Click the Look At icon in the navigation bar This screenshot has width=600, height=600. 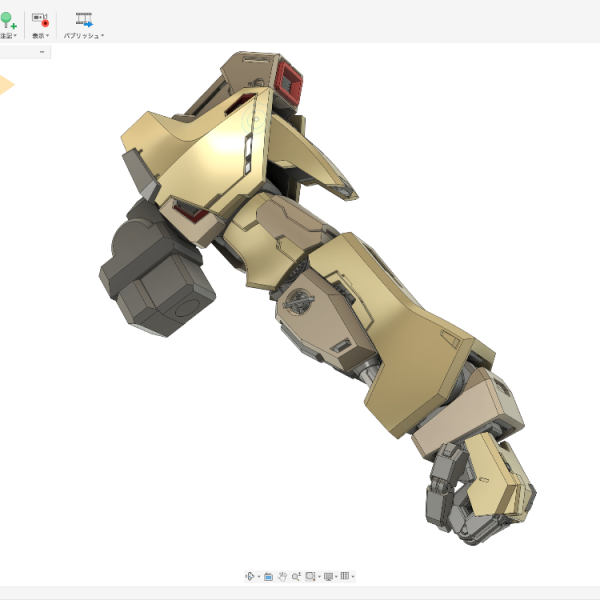click(x=268, y=576)
